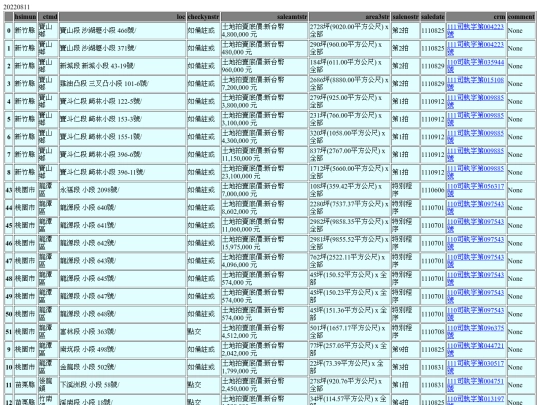Click the crm column header
The height and width of the screenshot is (405, 540).
tap(476, 17)
